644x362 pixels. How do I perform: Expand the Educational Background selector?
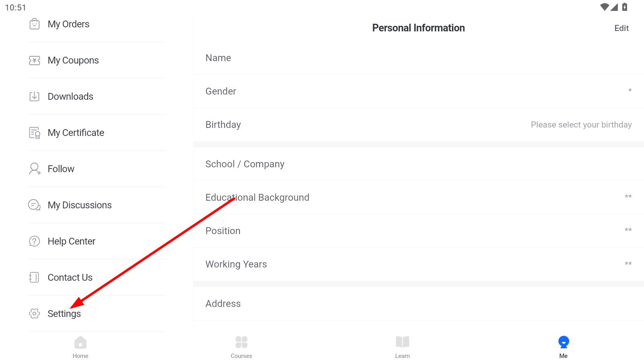pos(419,197)
